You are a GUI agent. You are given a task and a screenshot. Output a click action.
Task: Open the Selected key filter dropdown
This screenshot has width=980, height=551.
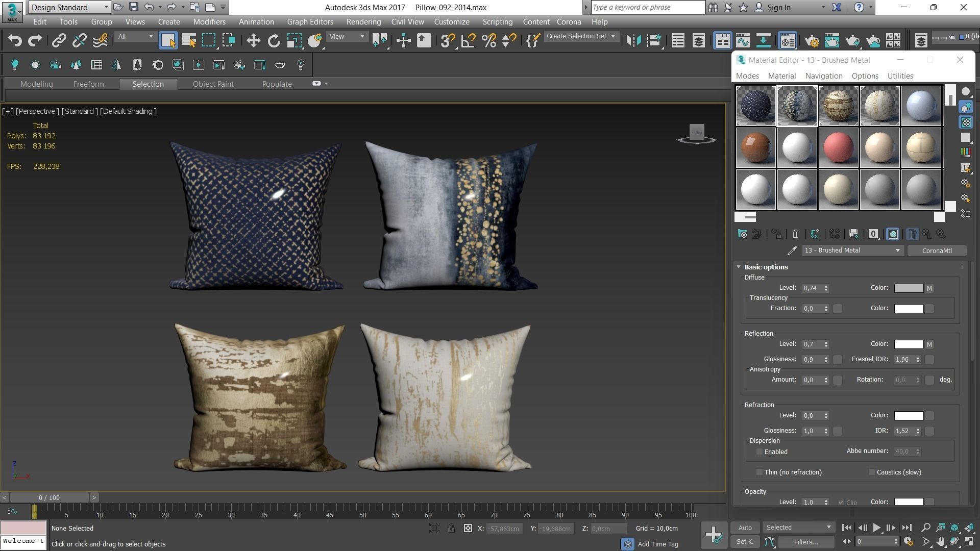click(798, 528)
